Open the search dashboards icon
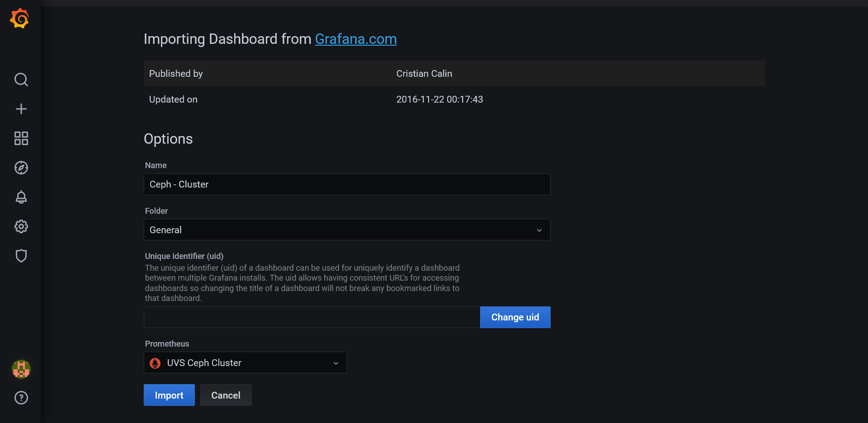 click(x=21, y=80)
